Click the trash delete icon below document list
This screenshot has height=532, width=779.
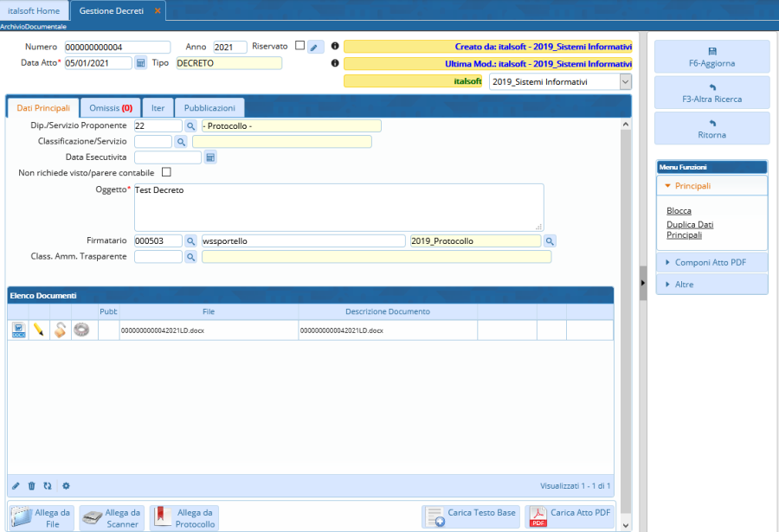tap(32, 486)
